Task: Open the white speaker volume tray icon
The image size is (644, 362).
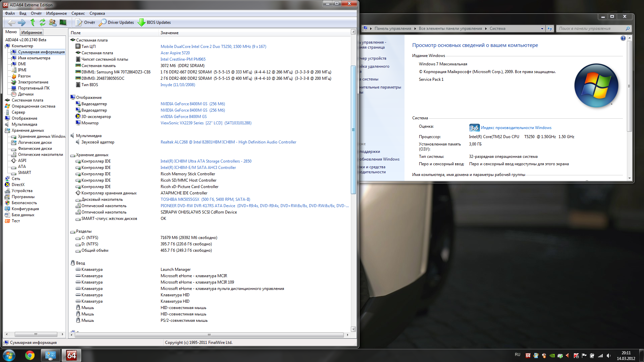Action: tap(608, 356)
